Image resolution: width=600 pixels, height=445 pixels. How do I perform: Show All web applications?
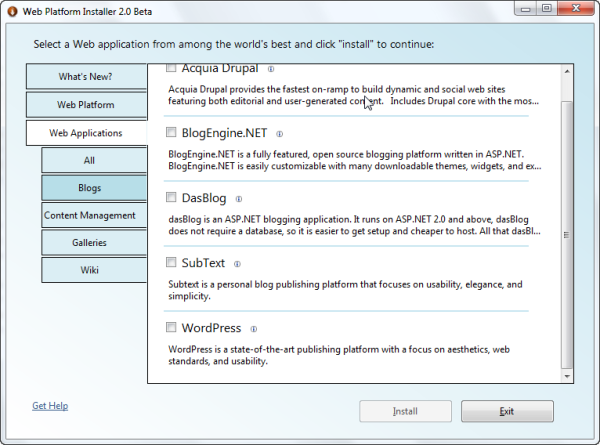(94, 160)
